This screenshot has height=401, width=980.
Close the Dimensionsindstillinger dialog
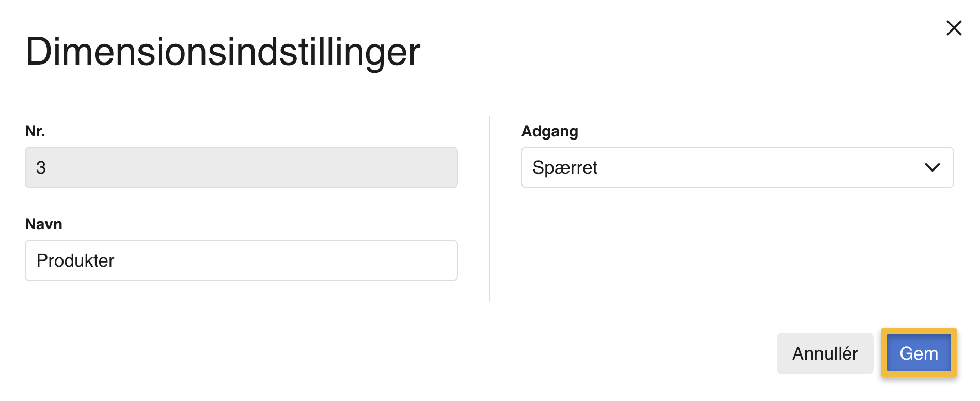(x=954, y=28)
